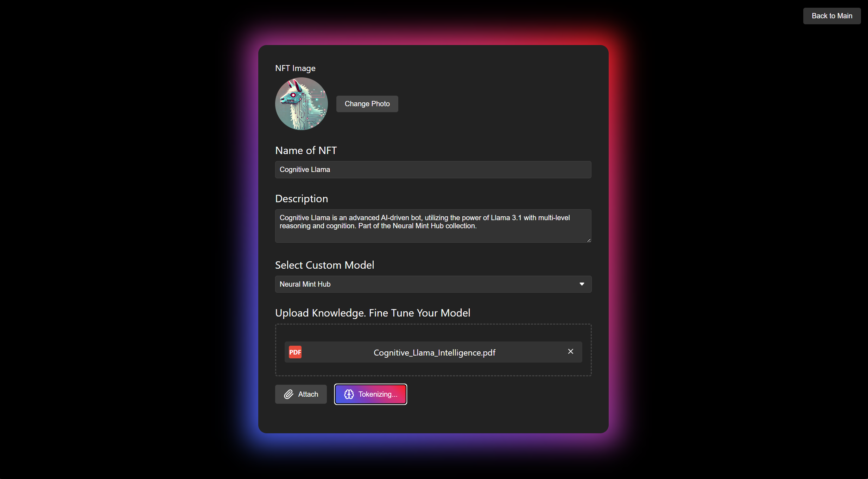Screen dimensions: 868x479
Task: Focus the Name of NFT input field
Action: point(433,170)
